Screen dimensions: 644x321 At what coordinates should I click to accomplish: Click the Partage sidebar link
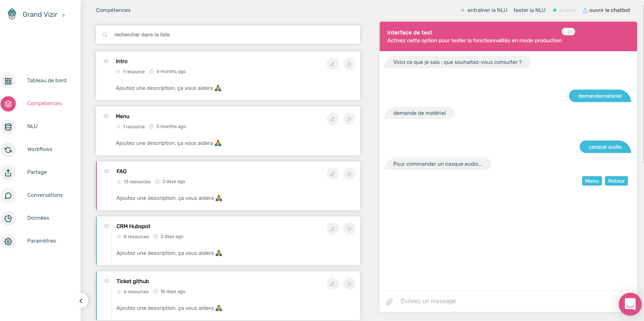(x=37, y=172)
